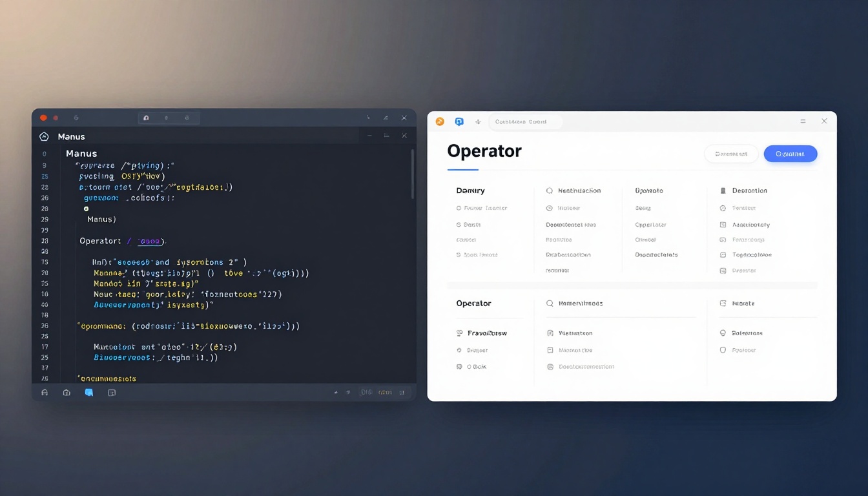The width and height of the screenshot is (868, 496).
Task: Click the blue filled button next to Operator heading
Action: [790, 154]
